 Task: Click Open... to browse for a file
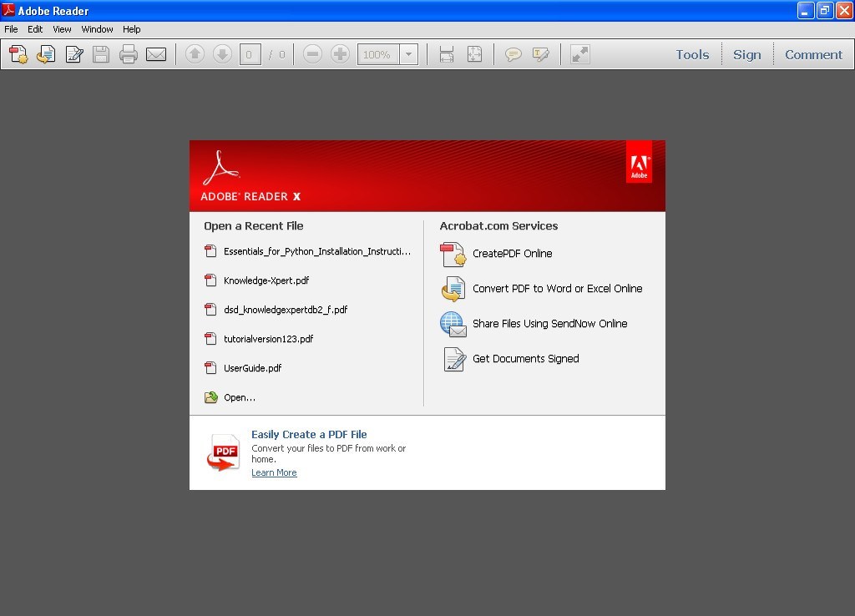239,398
